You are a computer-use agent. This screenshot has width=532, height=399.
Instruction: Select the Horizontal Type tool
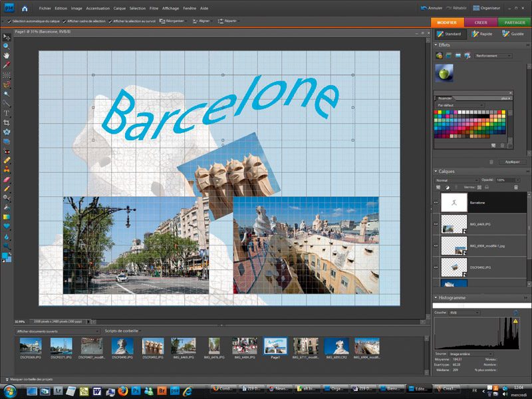tap(6, 113)
